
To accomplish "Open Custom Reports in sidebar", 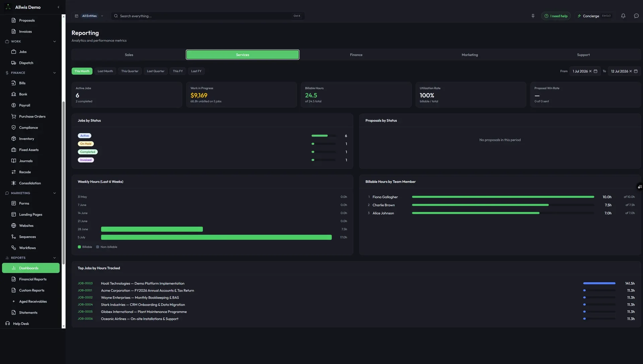I will pos(31,290).
